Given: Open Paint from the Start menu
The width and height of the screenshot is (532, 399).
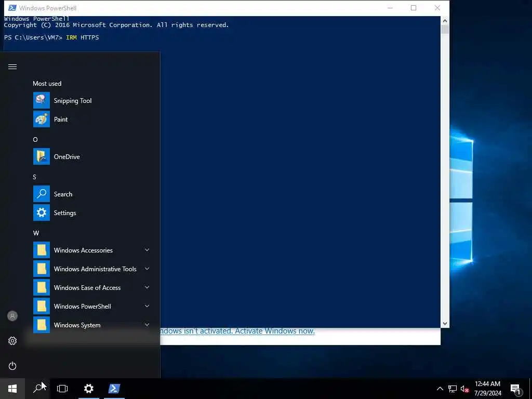Looking at the screenshot, I should pos(92,119).
